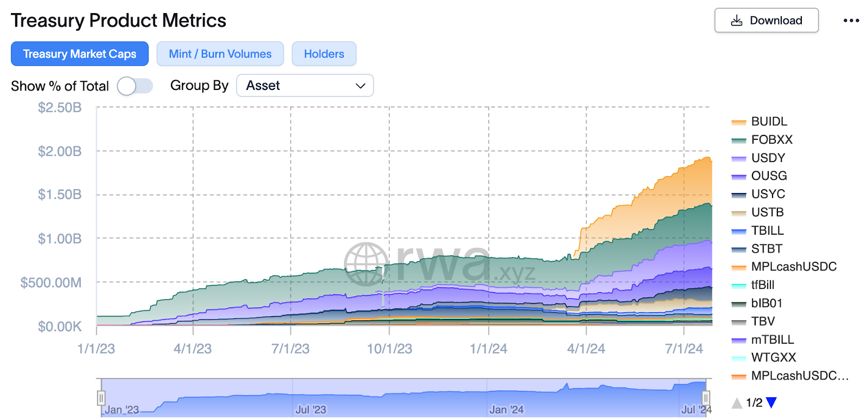Select the Treasury Market Caps tab
Screen dimensions: 868x419
(x=80, y=54)
